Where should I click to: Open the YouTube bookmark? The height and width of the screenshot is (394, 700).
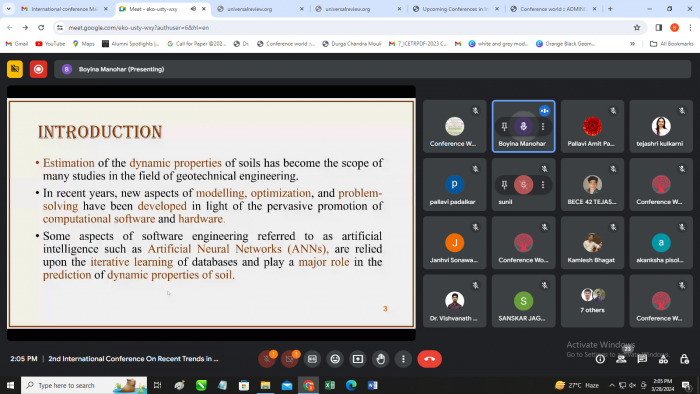coord(50,44)
